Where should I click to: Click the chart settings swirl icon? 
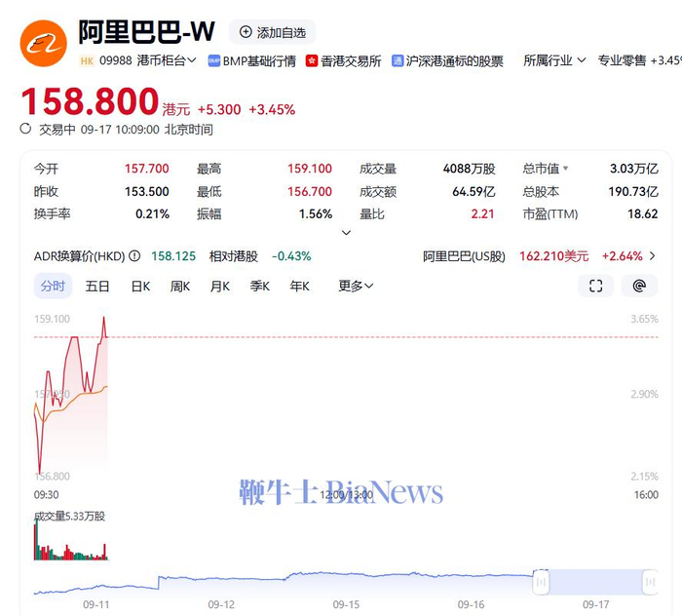click(639, 286)
